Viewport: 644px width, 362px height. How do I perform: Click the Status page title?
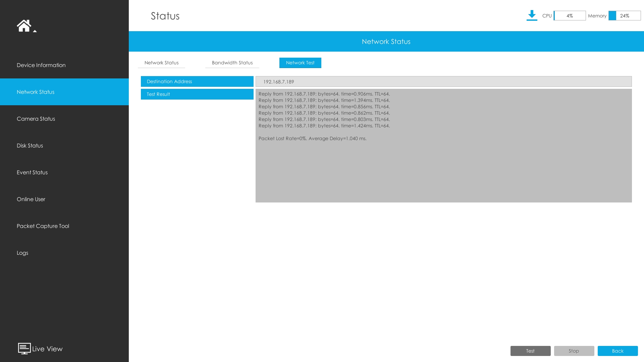point(165,16)
